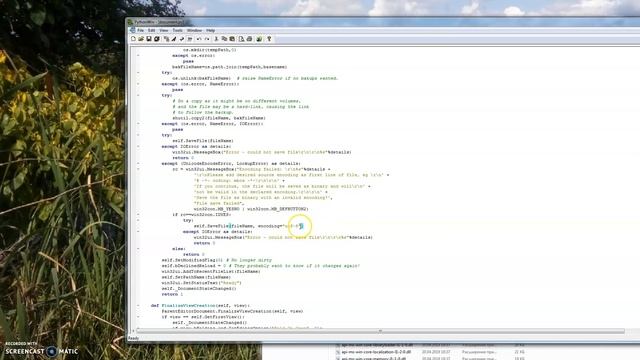The width and height of the screenshot is (640, 360).
Task: Click the Check script toolbar icon
Action: [x=182, y=39]
